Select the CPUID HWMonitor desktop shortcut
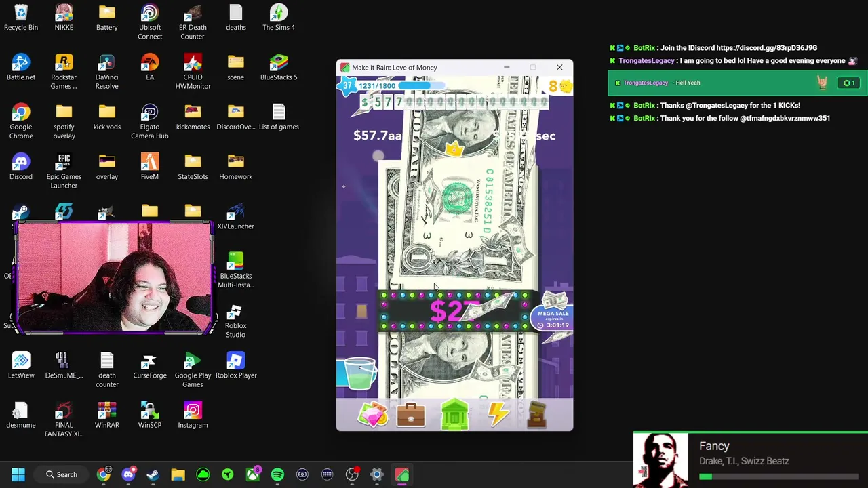868x488 pixels. coord(193,72)
